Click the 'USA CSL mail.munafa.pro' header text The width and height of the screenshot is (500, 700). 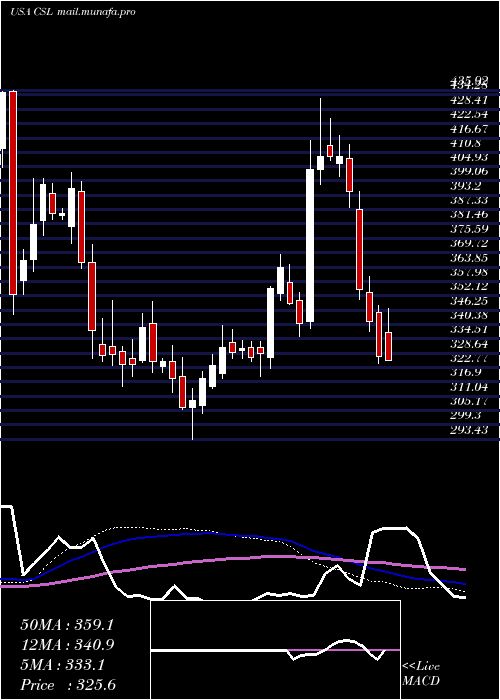click(x=73, y=12)
